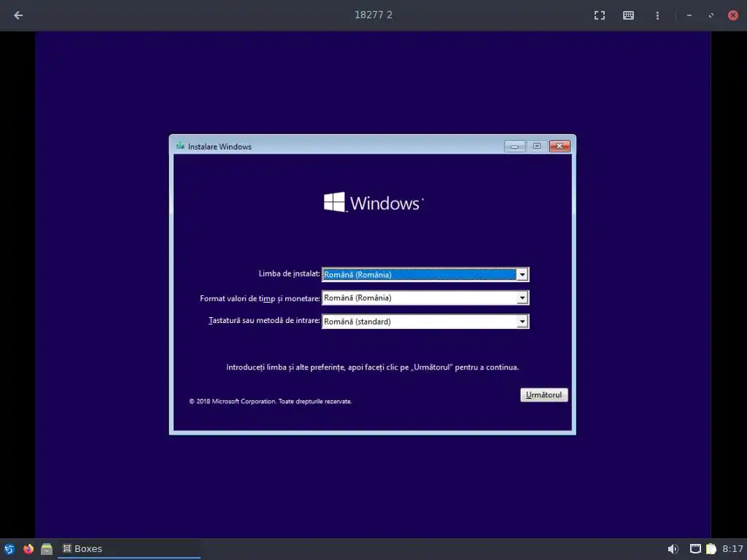
Task: Click the Format valori de timp și monetare label
Action: 260,298
